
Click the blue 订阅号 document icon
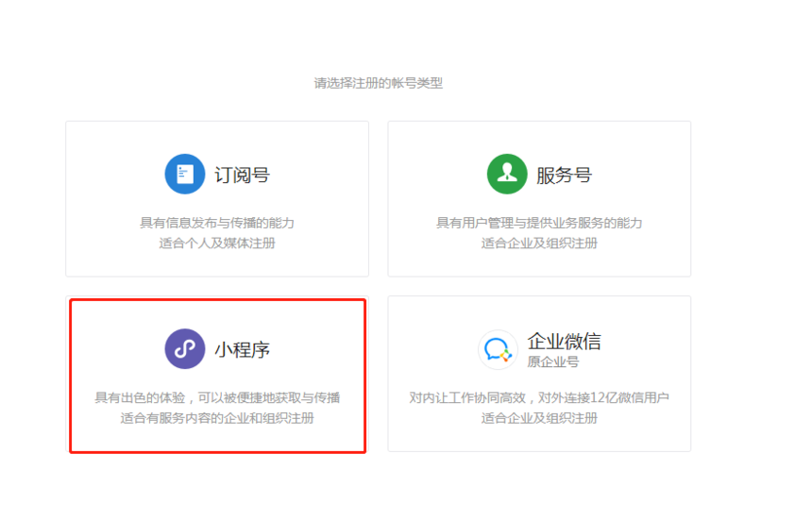pyautogui.click(x=185, y=174)
